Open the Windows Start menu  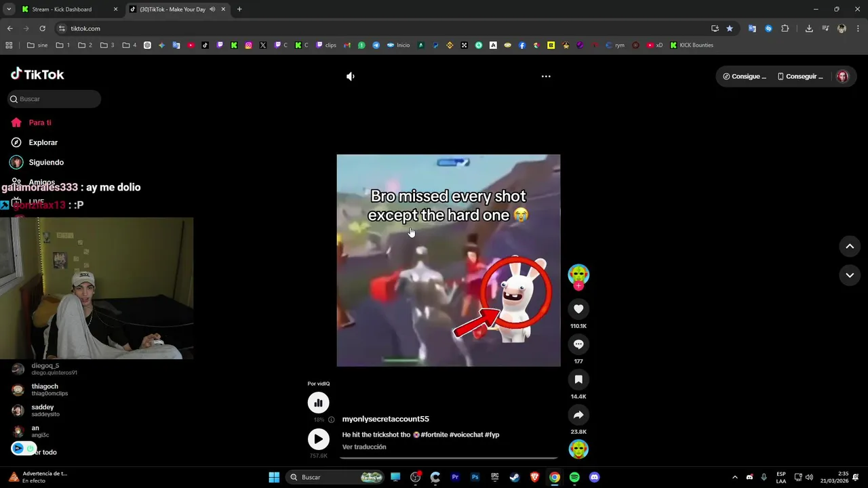point(274,477)
